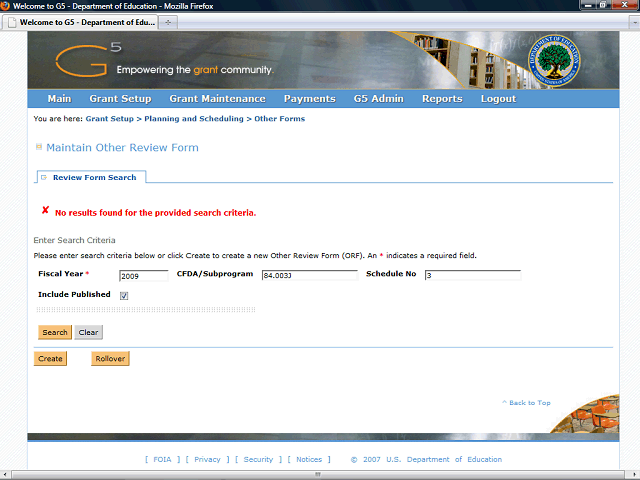Click the Department of Education seal

click(x=554, y=60)
